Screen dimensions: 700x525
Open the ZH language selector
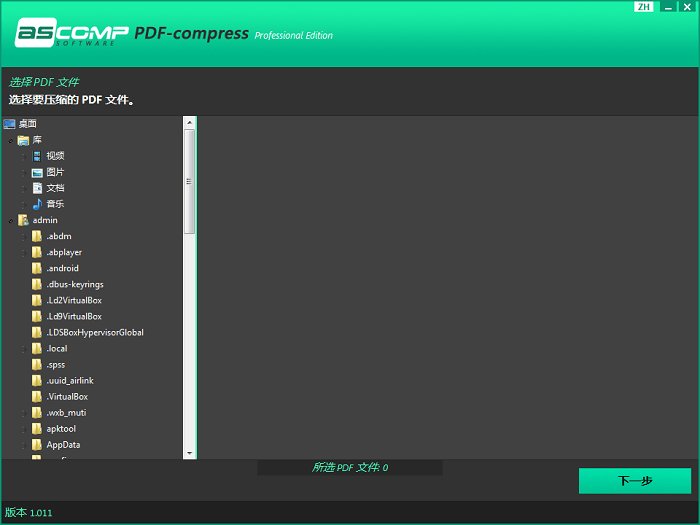(x=643, y=7)
